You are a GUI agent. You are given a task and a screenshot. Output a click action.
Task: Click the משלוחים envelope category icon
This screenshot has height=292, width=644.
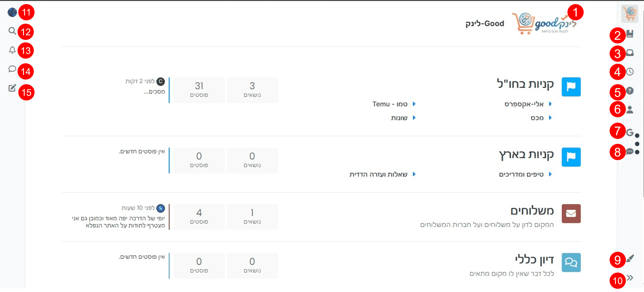571,214
